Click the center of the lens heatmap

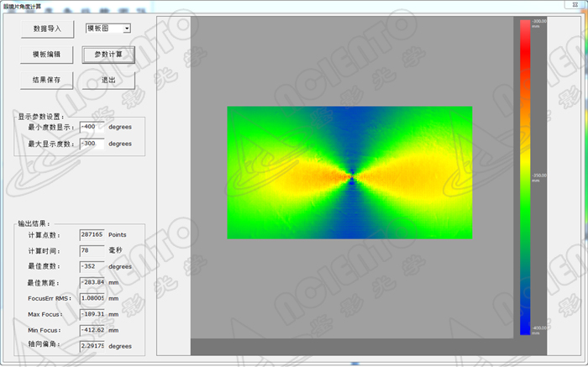[350, 173]
